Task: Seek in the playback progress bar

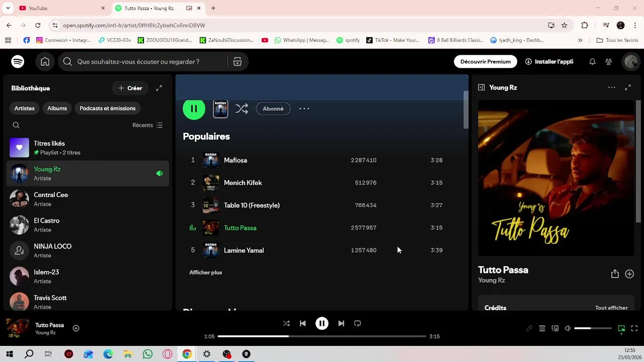Action: click(x=322, y=336)
